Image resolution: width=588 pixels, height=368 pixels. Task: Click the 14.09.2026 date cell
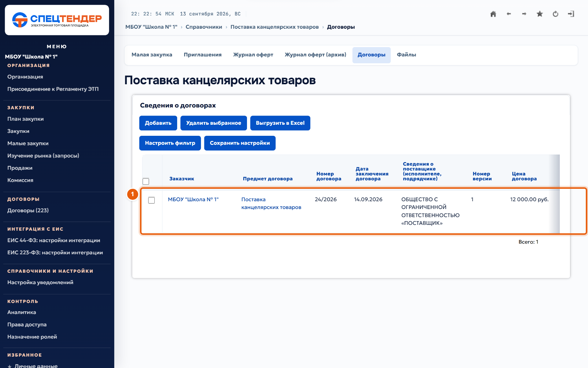coord(368,199)
